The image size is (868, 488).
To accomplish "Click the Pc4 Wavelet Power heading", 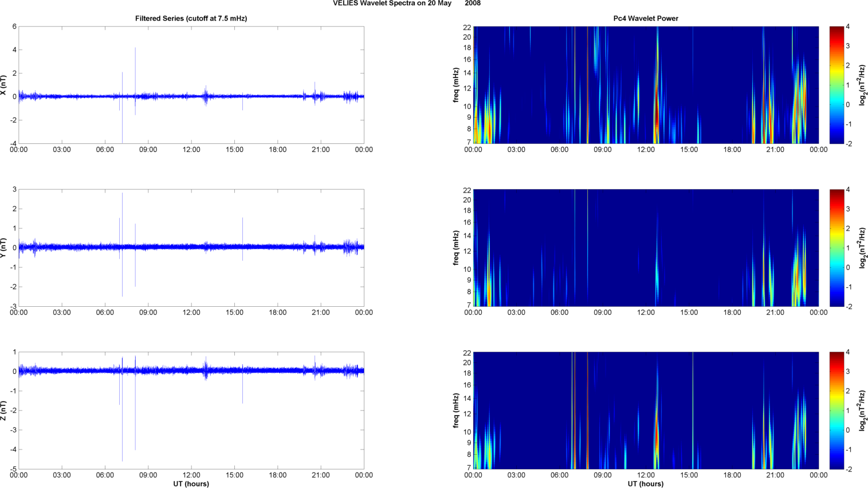I will 645,18.
